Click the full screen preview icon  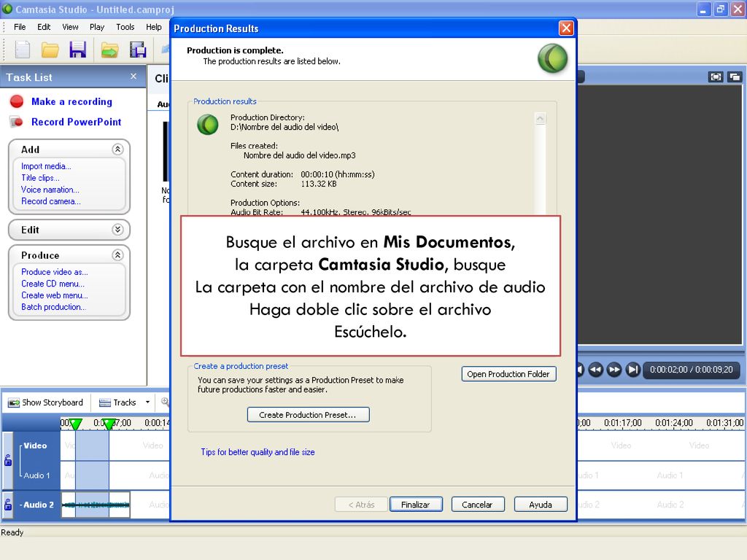[x=716, y=77]
